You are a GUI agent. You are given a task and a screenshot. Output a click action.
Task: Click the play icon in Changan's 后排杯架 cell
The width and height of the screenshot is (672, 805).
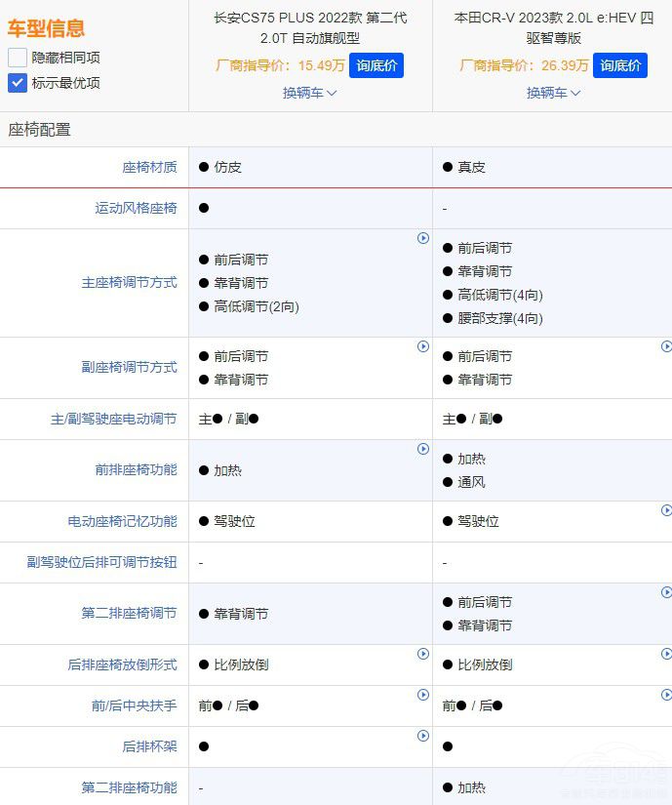click(x=423, y=736)
